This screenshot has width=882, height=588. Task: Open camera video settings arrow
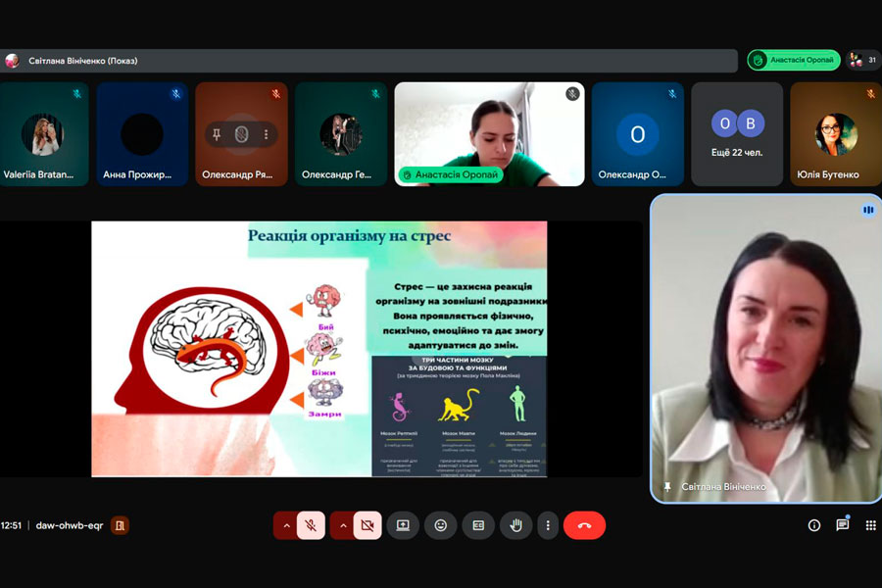tap(343, 525)
